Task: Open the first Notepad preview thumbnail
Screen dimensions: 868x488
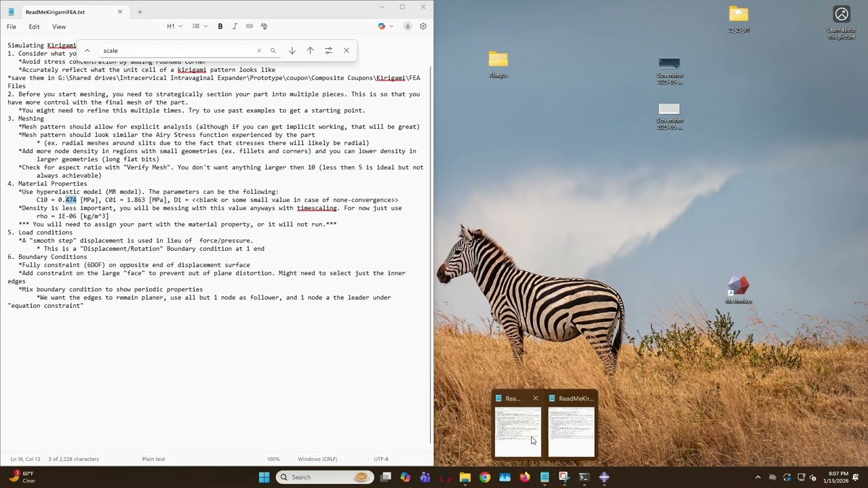Action: point(517,432)
